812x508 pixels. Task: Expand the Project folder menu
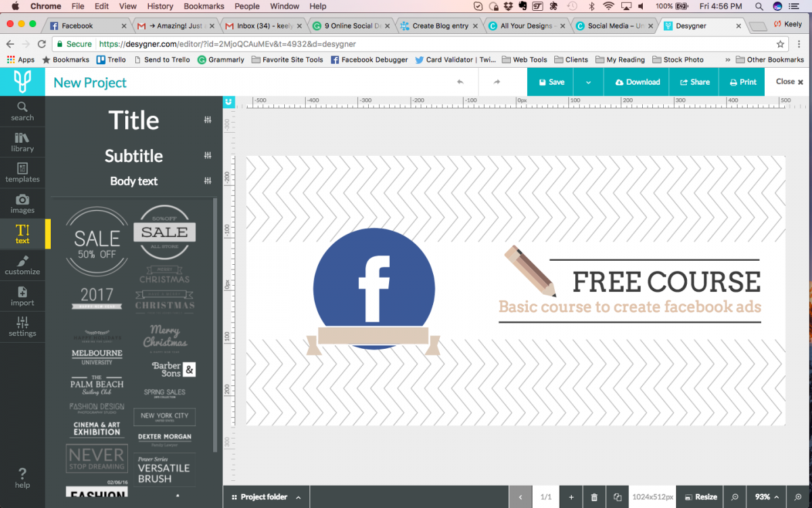click(266, 497)
